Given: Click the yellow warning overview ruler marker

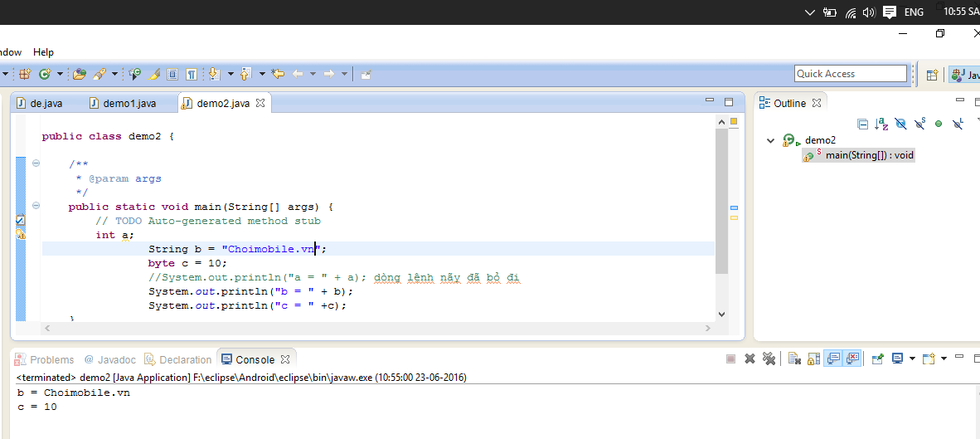Looking at the screenshot, I should 735,217.
